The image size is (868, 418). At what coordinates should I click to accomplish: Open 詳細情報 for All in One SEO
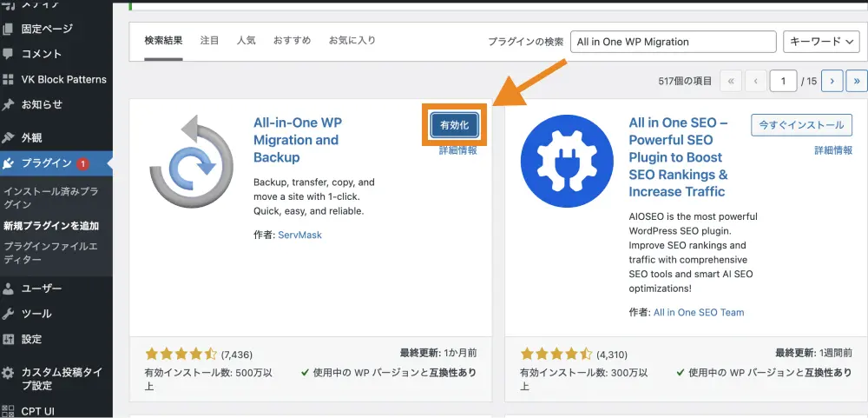(833, 150)
